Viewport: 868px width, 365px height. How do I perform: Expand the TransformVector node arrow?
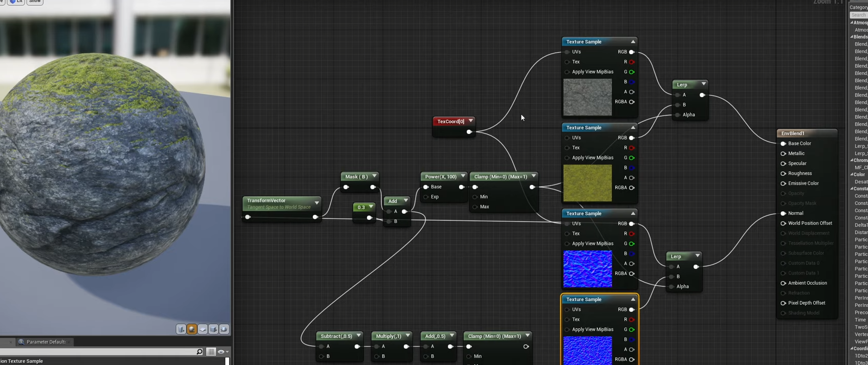click(317, 203)
